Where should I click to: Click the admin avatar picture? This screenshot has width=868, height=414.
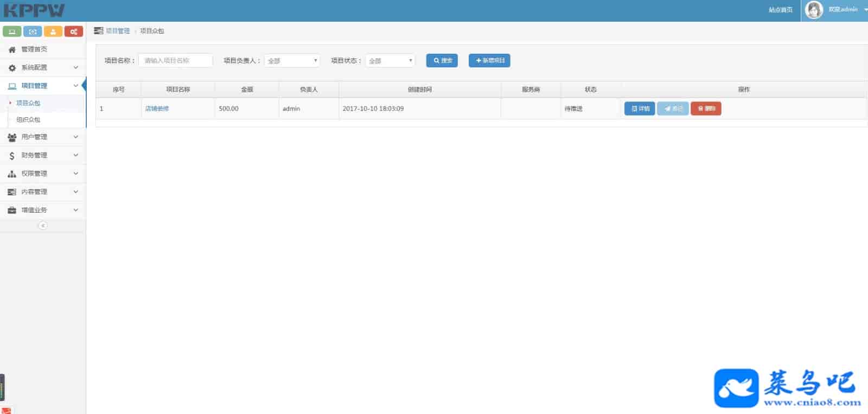(813, 10)
